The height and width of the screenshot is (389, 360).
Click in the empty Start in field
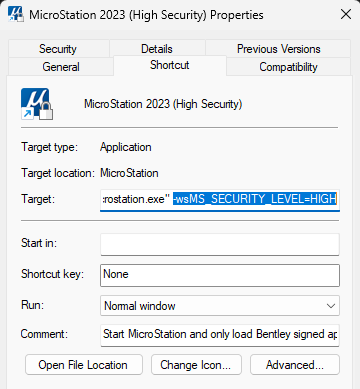tap(220, 244)
